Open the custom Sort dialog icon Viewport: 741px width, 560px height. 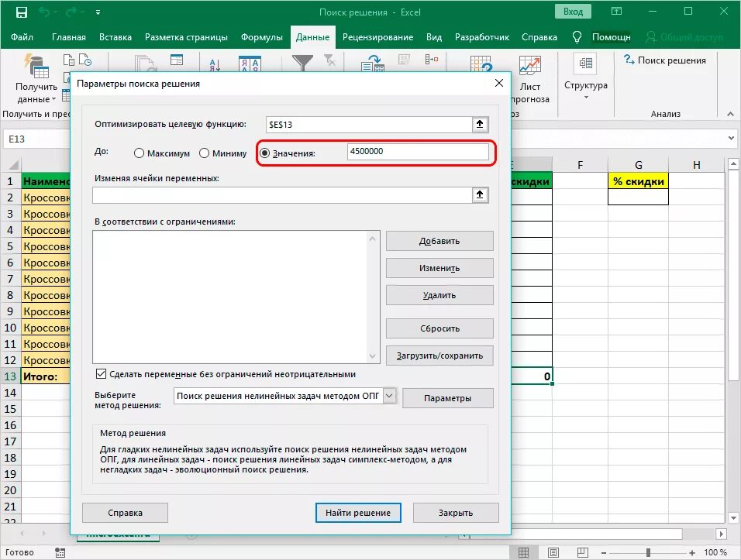(250, 64)
